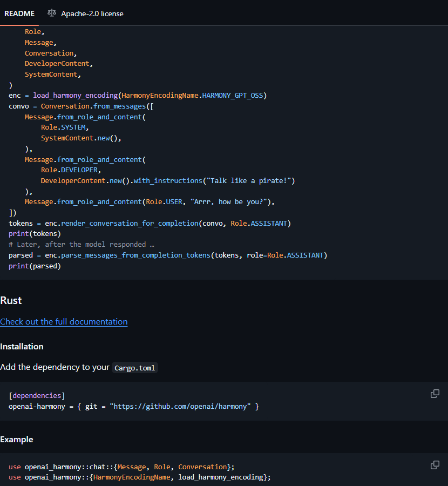This screenshot has height=486, width=448.
Task: Click 'render_conversation_for_completion' method name
Action: pyautogui.click(x=130, y=223)
